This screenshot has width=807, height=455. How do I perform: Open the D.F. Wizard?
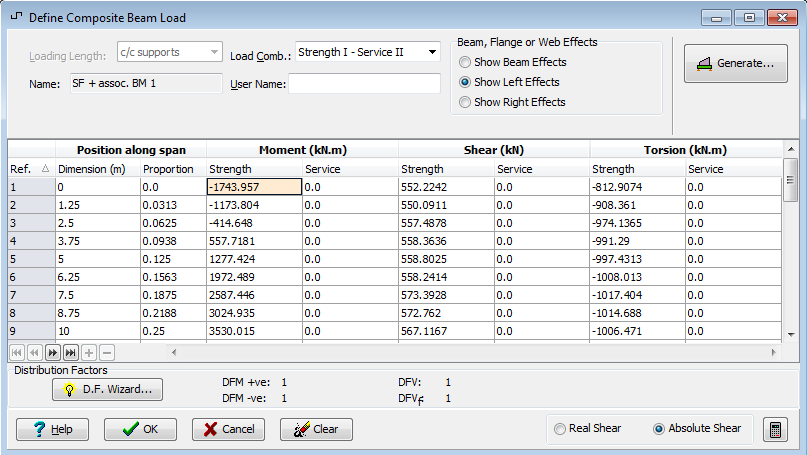(x=108, y=390)
